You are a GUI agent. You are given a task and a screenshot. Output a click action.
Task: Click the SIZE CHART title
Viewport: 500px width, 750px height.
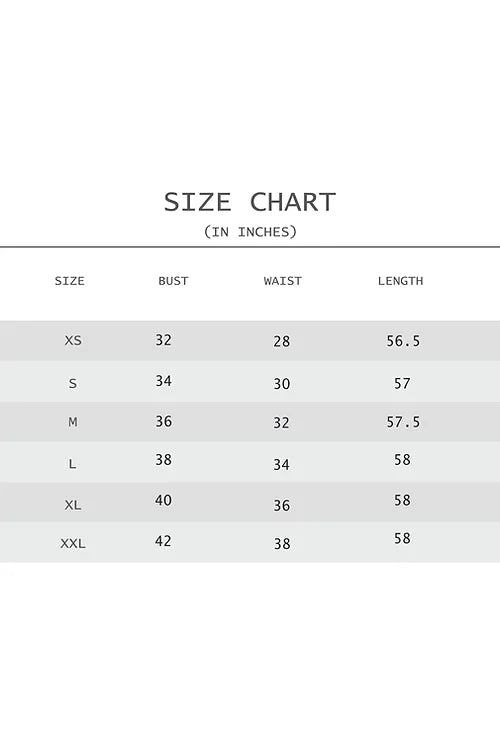(x=250, y=202)
